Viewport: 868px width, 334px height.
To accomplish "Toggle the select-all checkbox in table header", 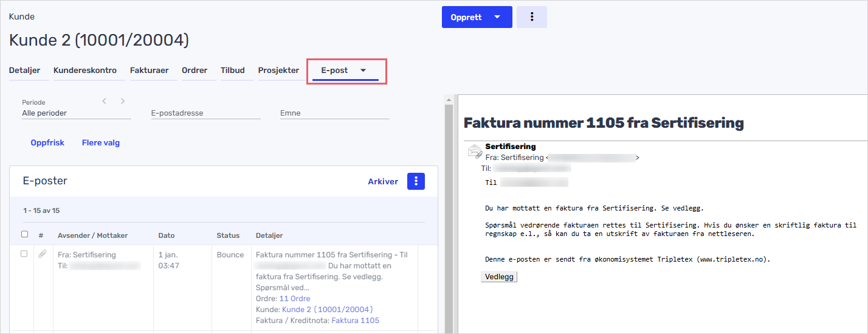I will coord(24,234).
